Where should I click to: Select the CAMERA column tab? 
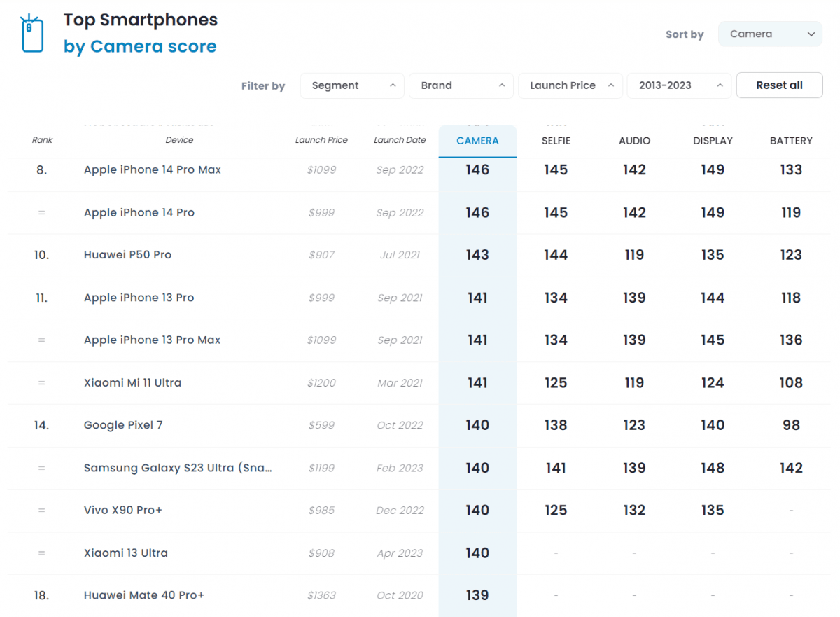tap(477, 141)
